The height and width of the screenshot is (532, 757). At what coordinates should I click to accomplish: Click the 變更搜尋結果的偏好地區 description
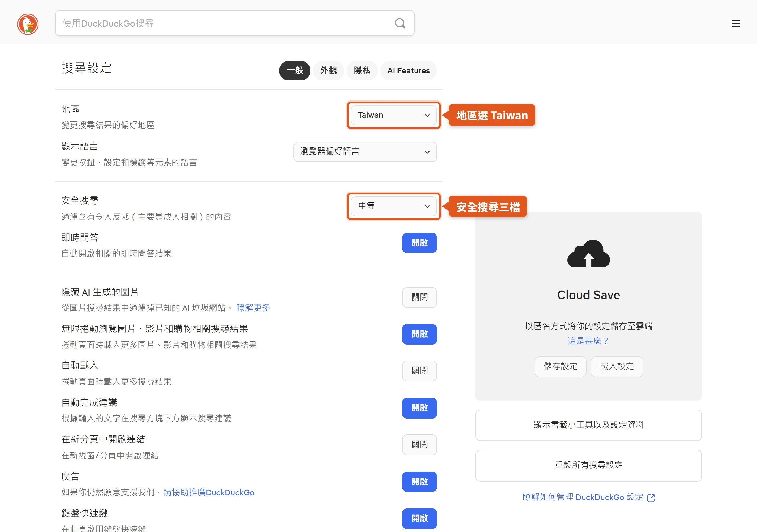pos(108,125)
